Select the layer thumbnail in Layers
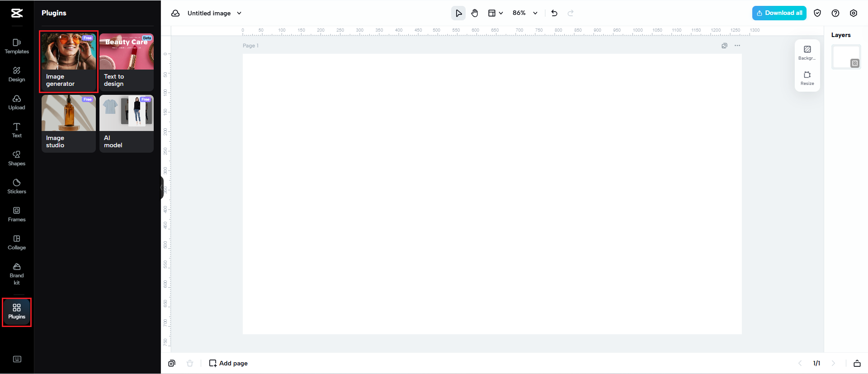Screen dimensions: 868x374 846,57
